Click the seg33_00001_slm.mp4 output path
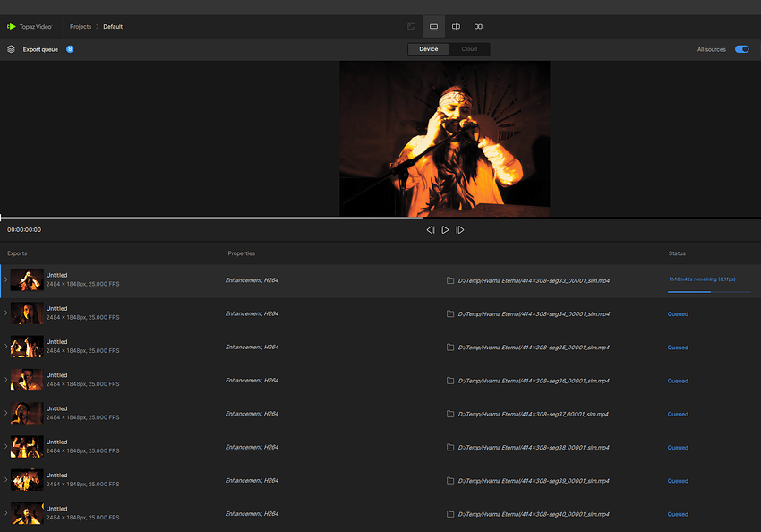This screenshot has height=532, width=761. (534, 280)
